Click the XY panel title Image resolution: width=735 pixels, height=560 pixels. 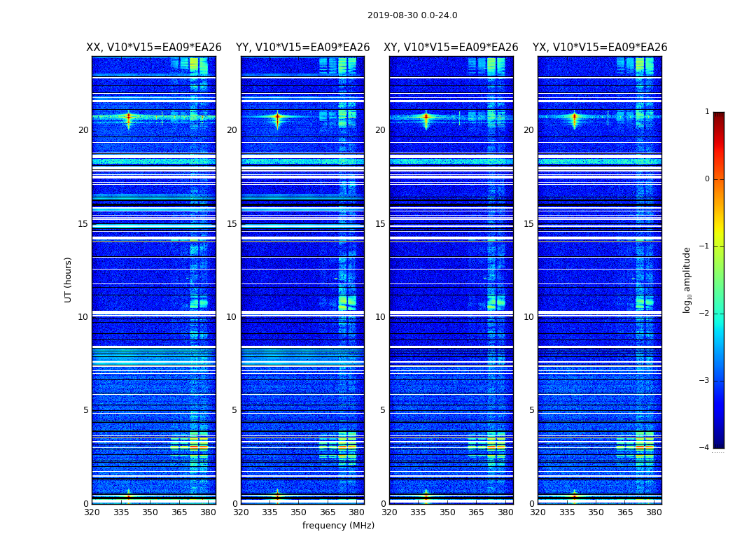coord(451,48)
